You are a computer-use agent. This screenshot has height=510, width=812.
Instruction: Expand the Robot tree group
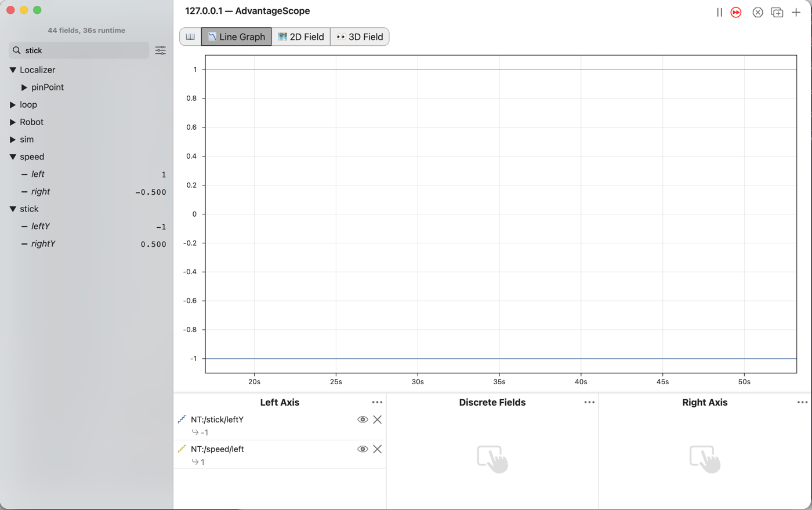coord(13,122)
